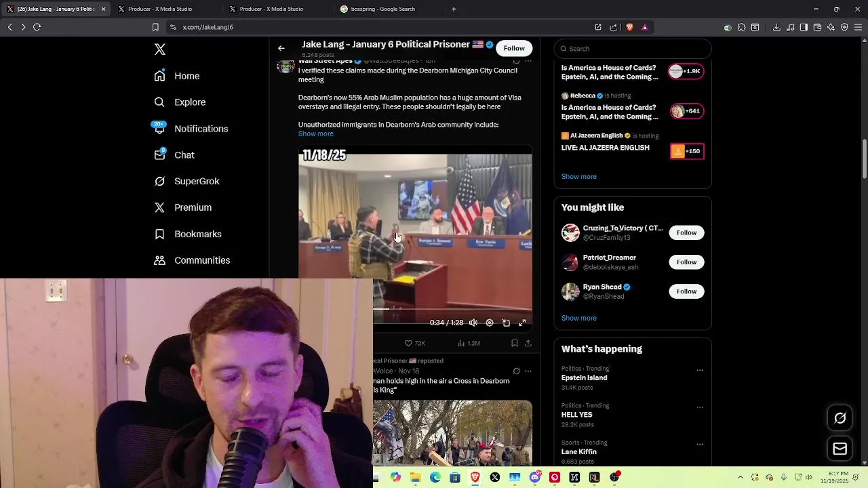Image resolution: width=868 pixels, height=488 pixels.
Task: Bookmark the Wall Street Apes post
Action: 514,344
